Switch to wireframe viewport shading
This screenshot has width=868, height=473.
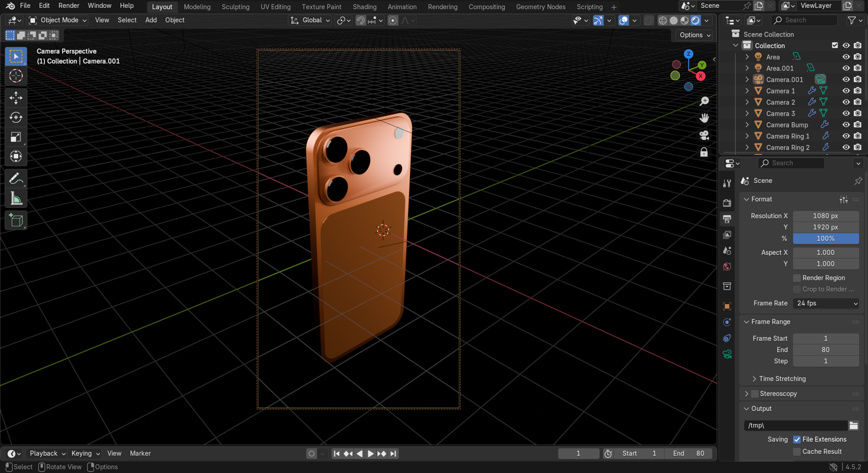click(x=663, y=21)
